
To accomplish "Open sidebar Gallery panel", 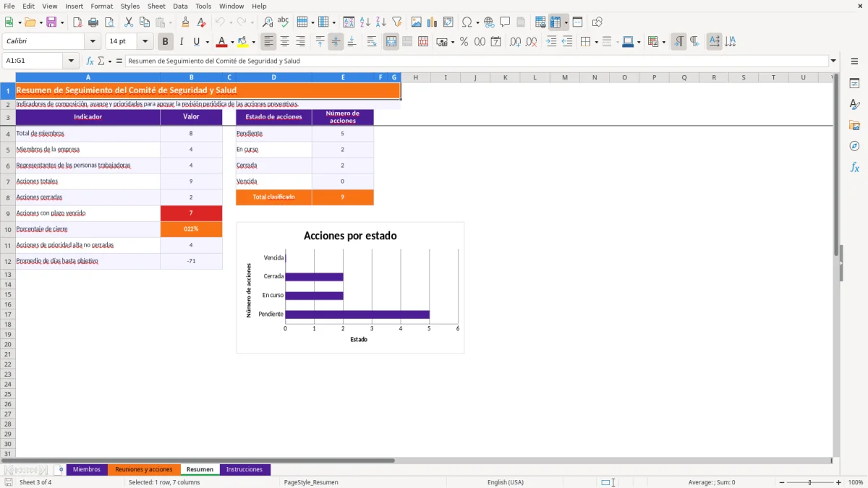I will pyautogui.click(x=854, y=125).
